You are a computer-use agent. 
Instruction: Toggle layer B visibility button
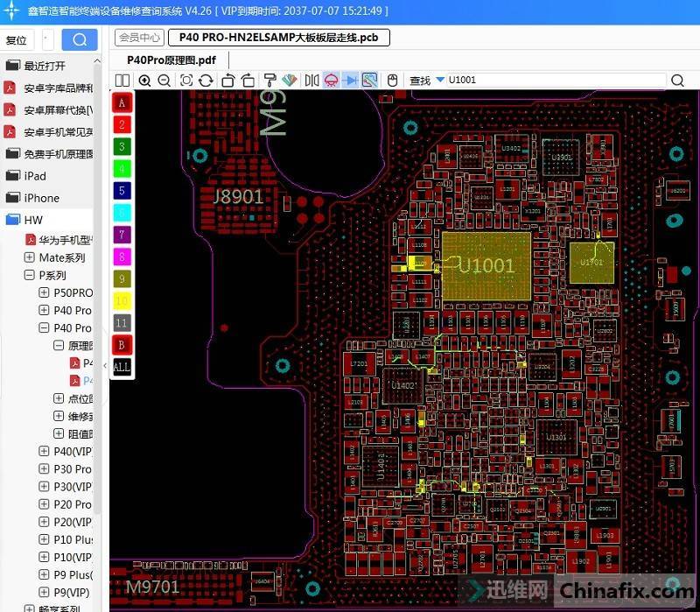pos(122,345)
